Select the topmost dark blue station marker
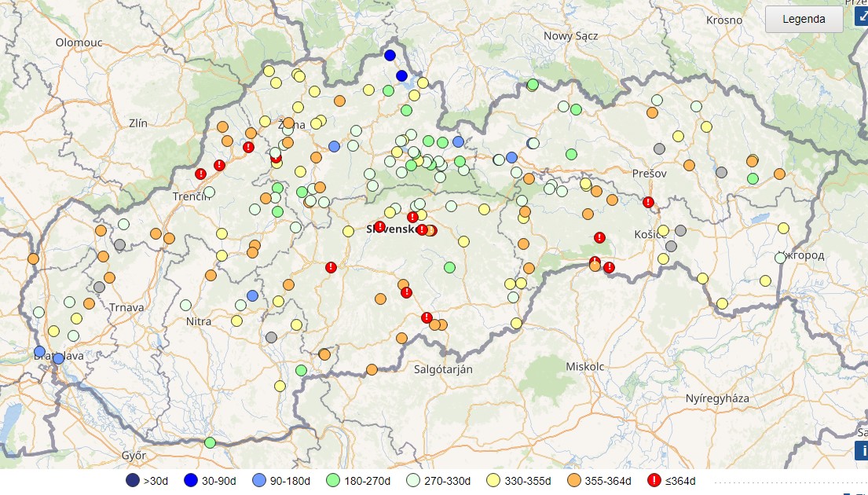Image resolution: width=868 pixels, height=495 pixels. click(x=390, y=55)
